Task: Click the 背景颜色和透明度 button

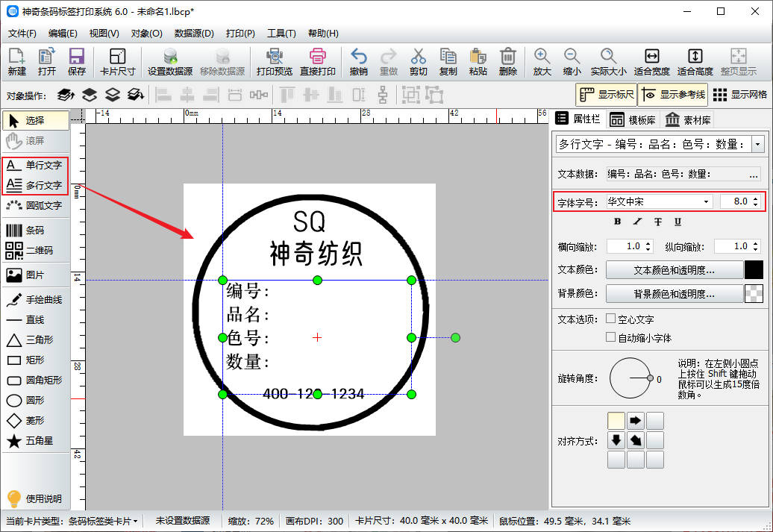Action: click(675, 294)
